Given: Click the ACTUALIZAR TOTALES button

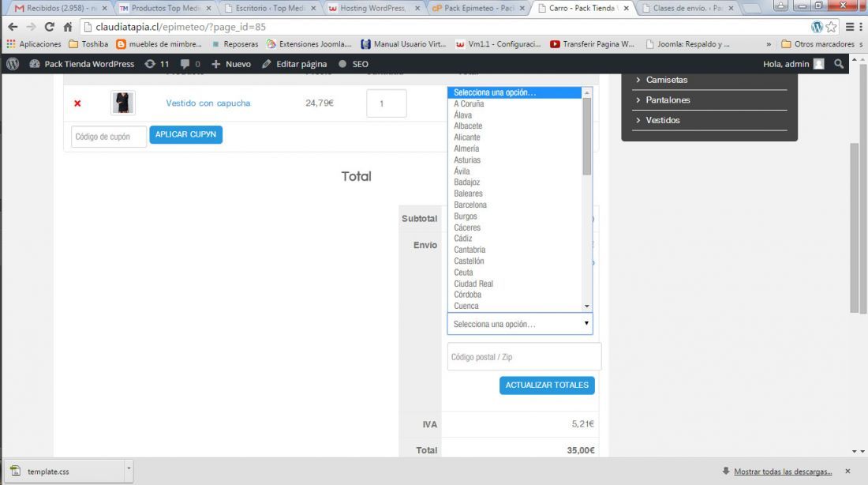Looking at the screenshot, I should [547, 385].
